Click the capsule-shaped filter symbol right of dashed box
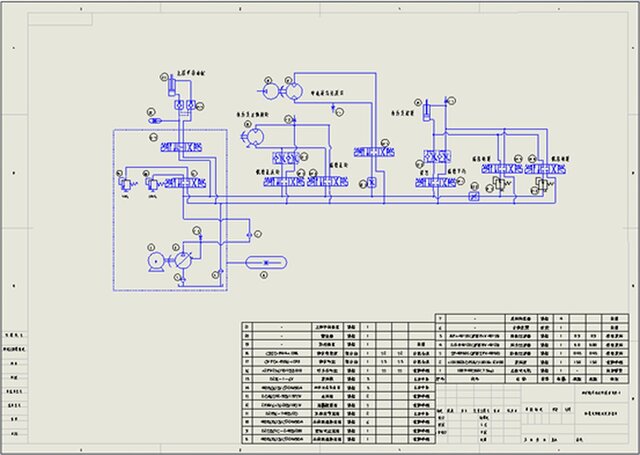 (x=265, y=262)
